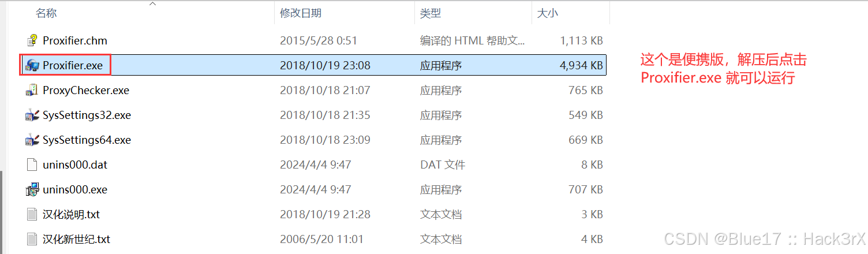
Task: Select the unins000.exe uninstaller icon
Action: click(32, 189)
